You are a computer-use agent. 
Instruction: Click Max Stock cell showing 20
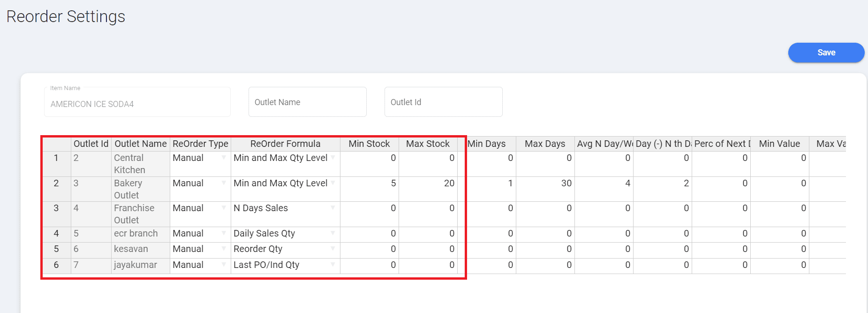[x=428, y=183]
